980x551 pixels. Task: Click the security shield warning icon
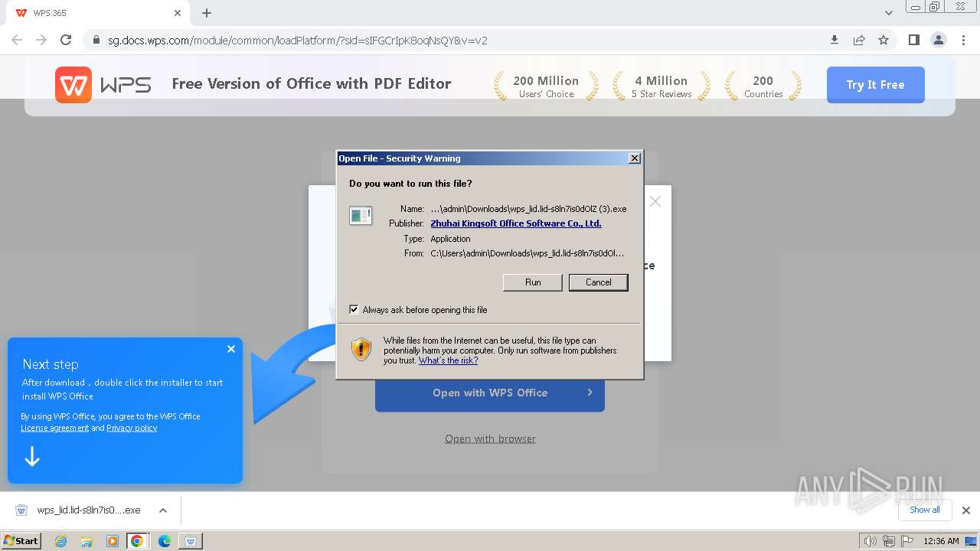coord(361,349)
